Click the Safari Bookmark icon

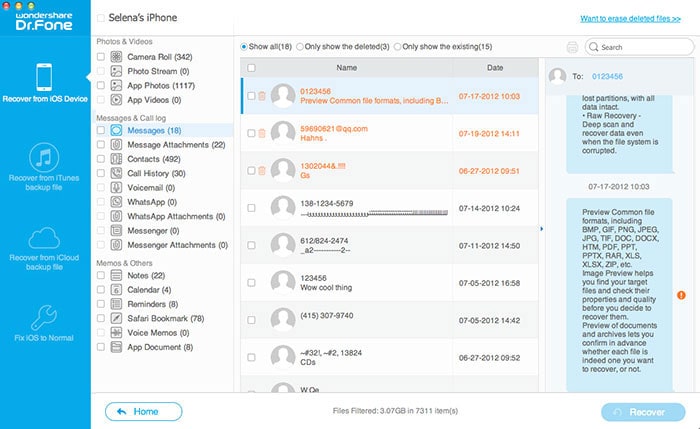click(x=116, y=318)
